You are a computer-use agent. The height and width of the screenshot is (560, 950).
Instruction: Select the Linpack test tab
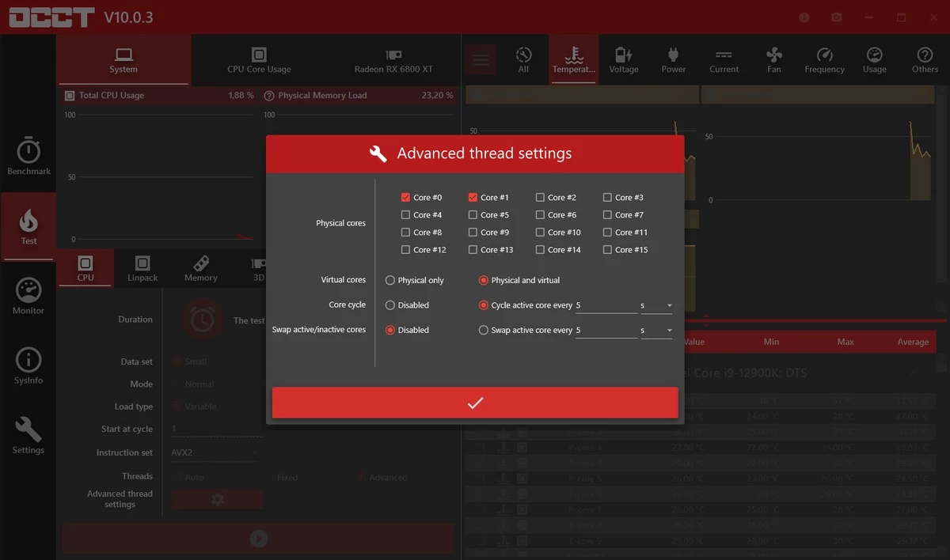coord(142,269)
